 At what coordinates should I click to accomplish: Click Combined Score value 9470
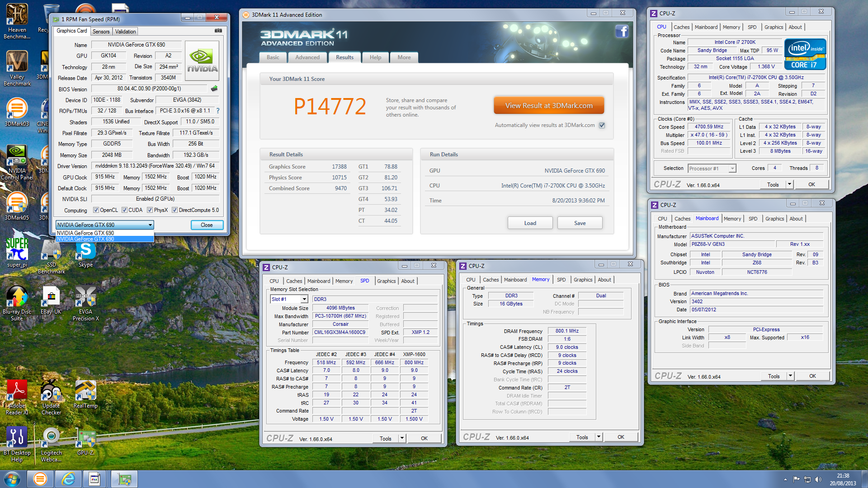(341, 188)
